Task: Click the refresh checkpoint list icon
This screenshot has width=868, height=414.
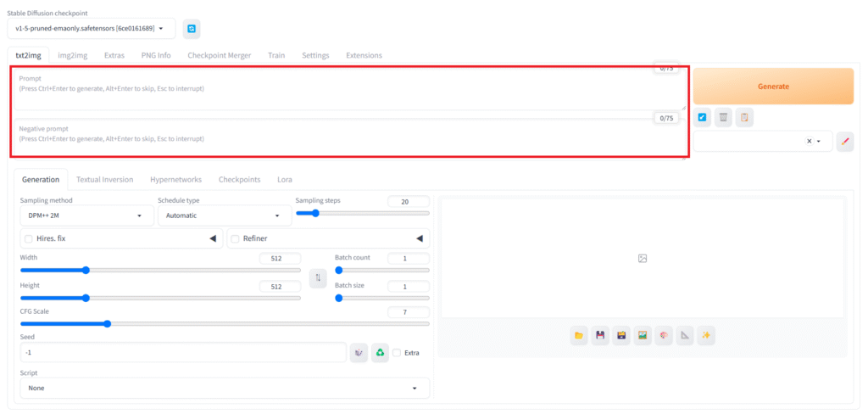Action: click(192, 29)
